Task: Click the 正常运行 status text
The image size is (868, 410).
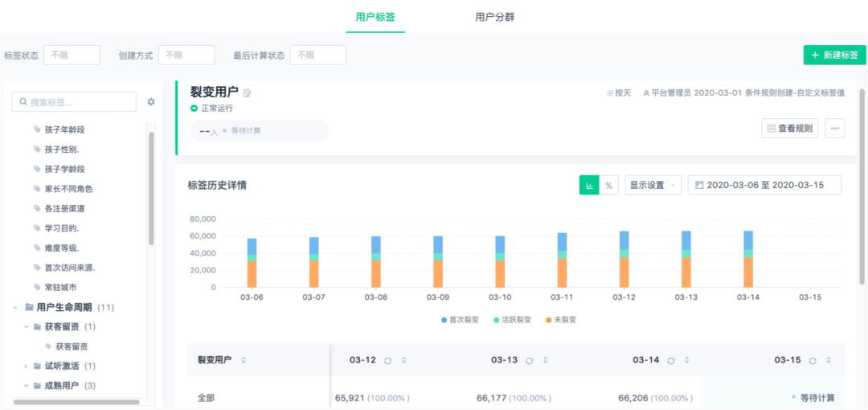Action: (216, 108)
